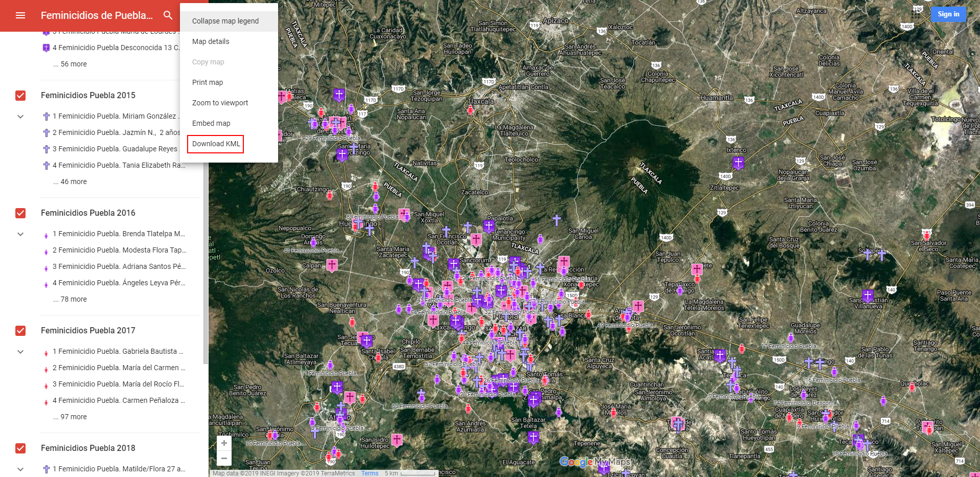980x477 pixels.
Task: Click the Sign in button
Action: 948,14
